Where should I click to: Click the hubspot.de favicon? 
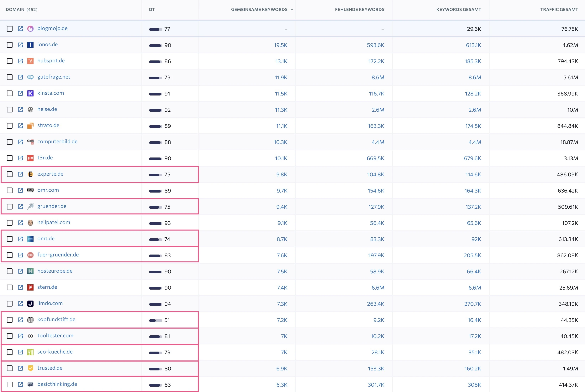pyautogui.click(x=30, y=61)
